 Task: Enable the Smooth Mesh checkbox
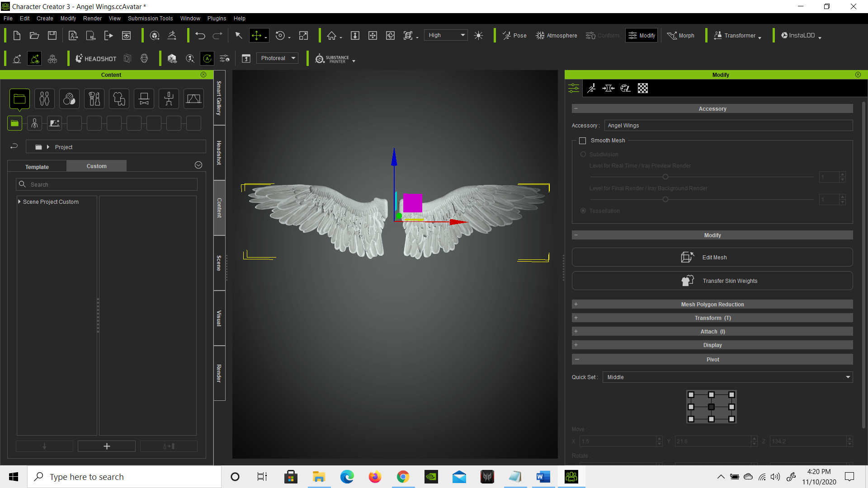(x=583, y=141)
